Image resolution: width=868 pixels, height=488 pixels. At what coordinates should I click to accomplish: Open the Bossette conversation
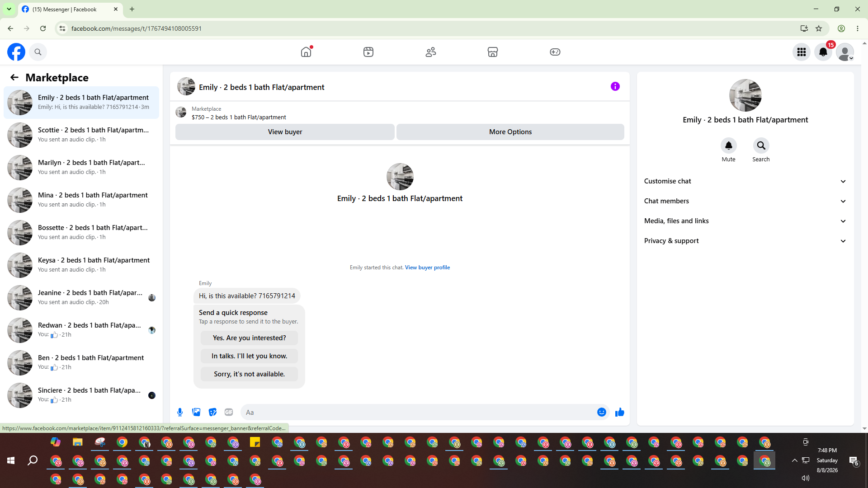click(81, 232)
